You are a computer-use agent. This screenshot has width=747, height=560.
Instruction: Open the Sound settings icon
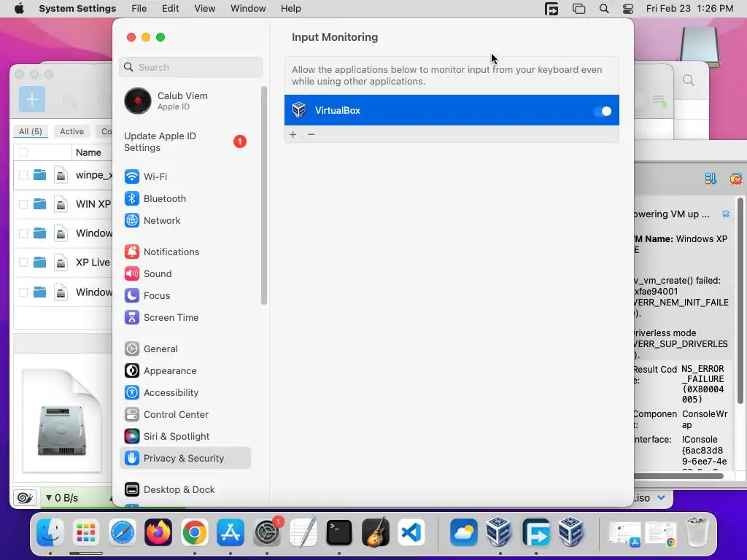point(132,274)
